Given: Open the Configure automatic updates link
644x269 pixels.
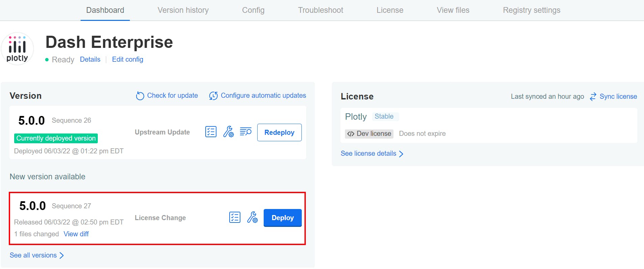Looking at the screenshot, I should pyautogui.click(x=263, y=95).
